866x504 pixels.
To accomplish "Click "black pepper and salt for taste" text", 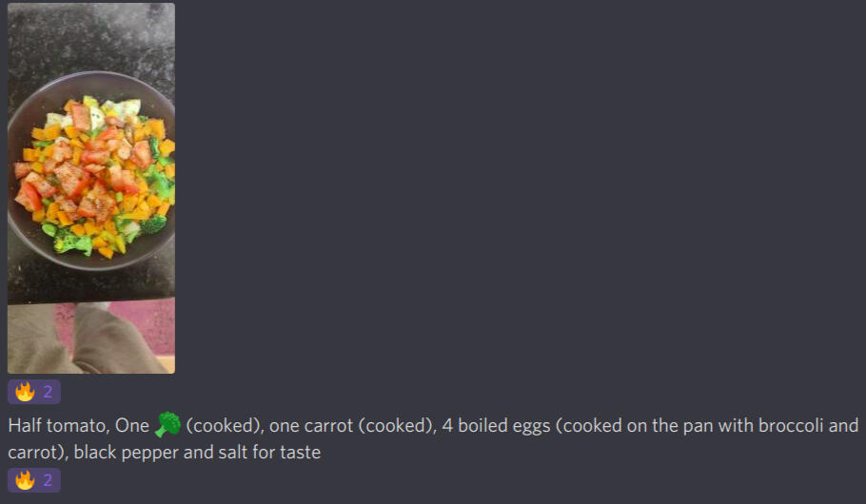I will point(197,453).
